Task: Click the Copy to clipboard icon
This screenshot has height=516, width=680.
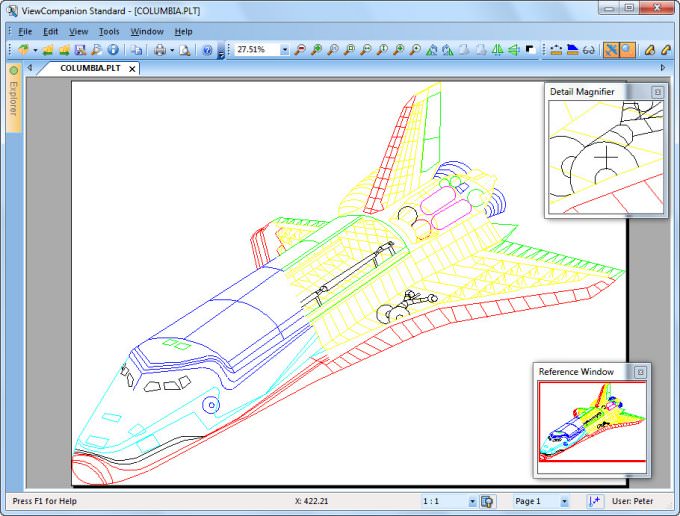Action: click(136, 50)
